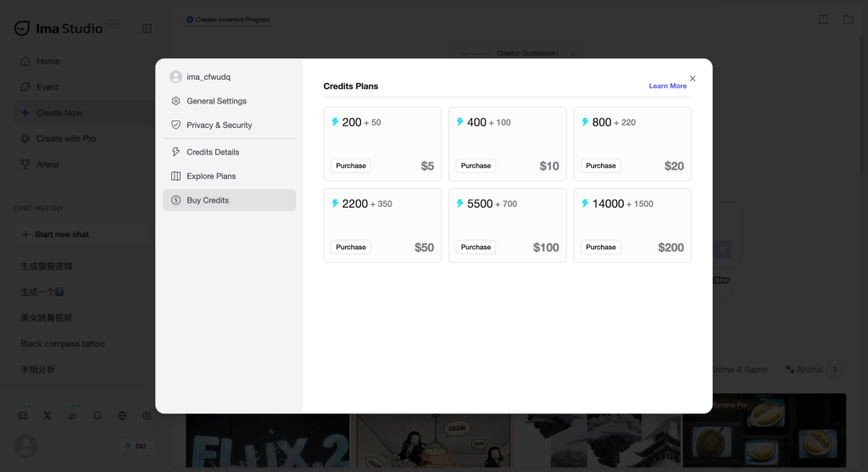This screenshot has width=868, height=472.
Task: Click the globe language icon
Action: [x=122, y=415]
